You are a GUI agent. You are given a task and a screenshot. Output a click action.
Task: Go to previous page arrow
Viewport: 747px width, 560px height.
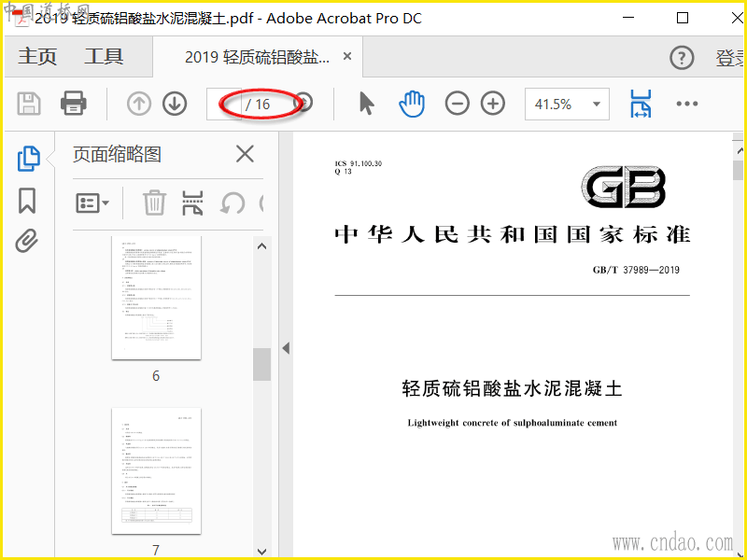point(138,104)
